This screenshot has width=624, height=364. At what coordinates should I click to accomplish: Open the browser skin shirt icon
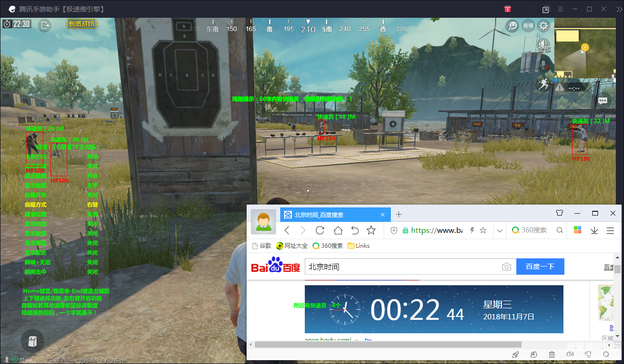click(x=559, y=213)
